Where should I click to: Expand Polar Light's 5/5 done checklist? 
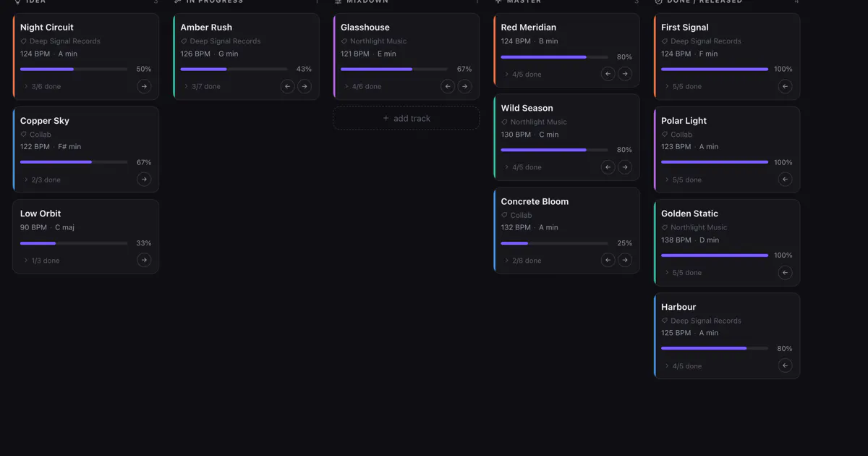[682, 180]
